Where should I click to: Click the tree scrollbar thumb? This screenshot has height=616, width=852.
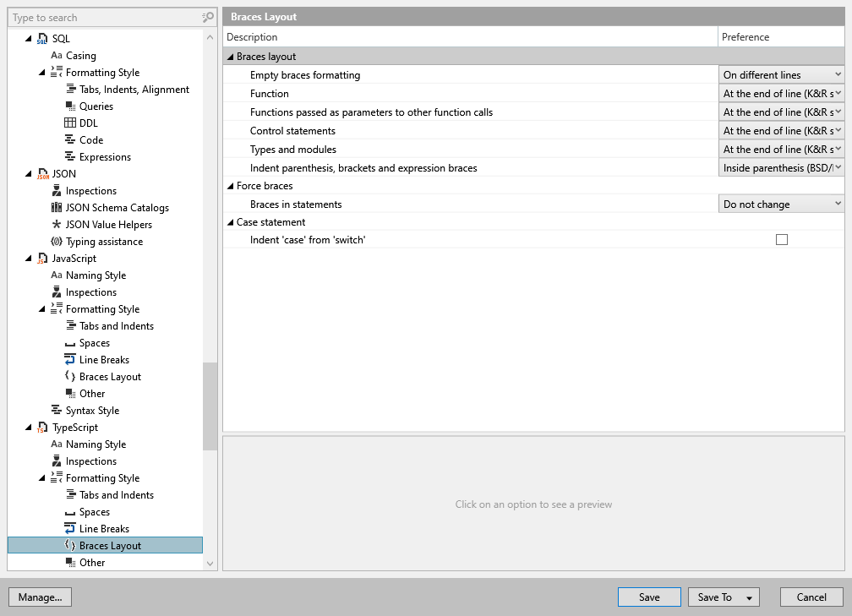210,406
